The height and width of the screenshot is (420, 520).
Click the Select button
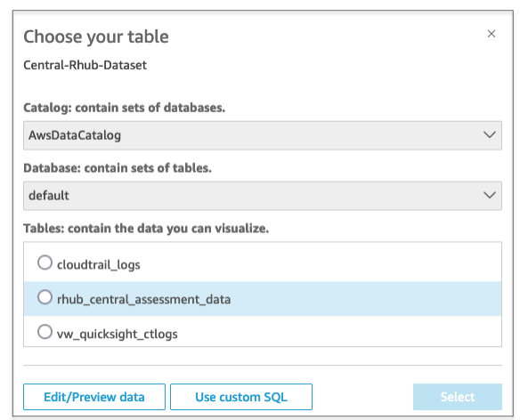pyautogui.click(x=458, y=397)
